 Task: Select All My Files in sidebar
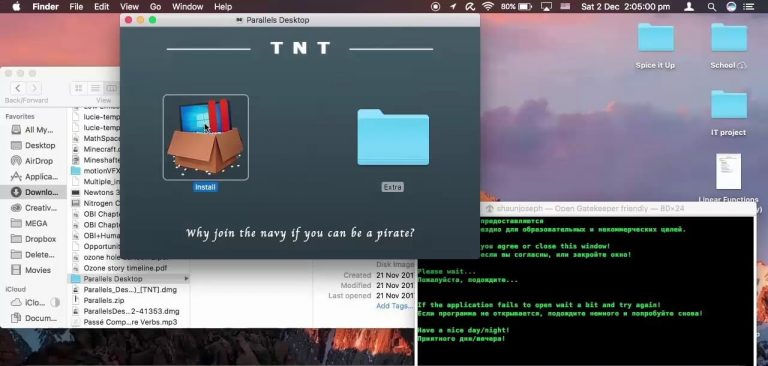[33, 130]
